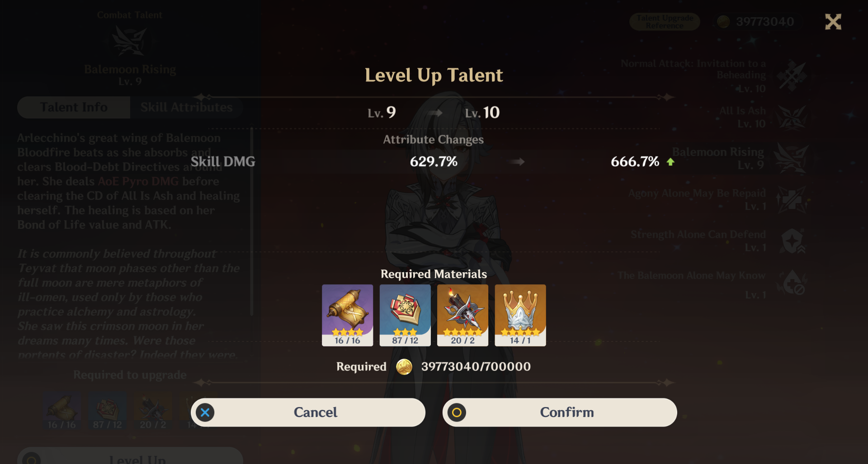This screenshot has width=868, height=464.
Task: Select the candle boss material icon
Action: point(462,315)
